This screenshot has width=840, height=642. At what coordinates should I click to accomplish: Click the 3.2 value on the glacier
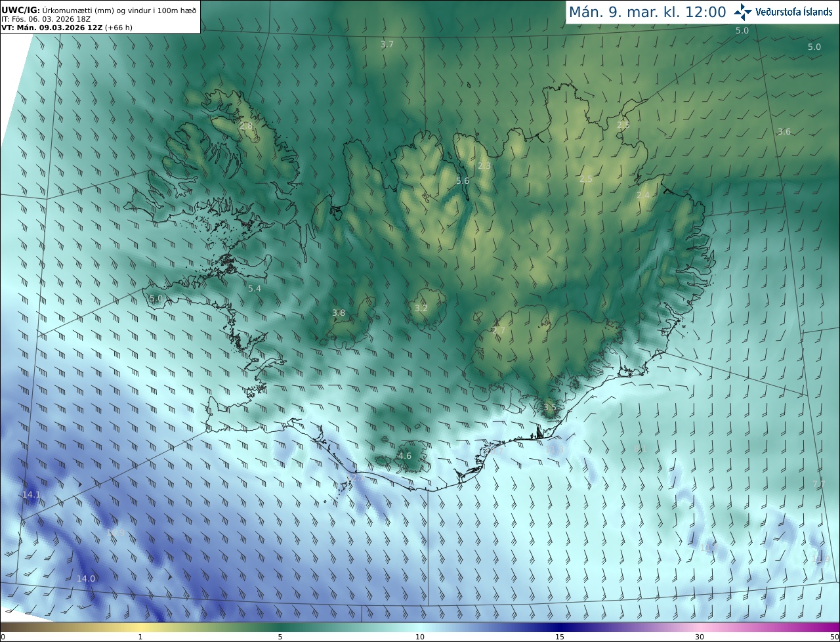(x=421, y=308)
